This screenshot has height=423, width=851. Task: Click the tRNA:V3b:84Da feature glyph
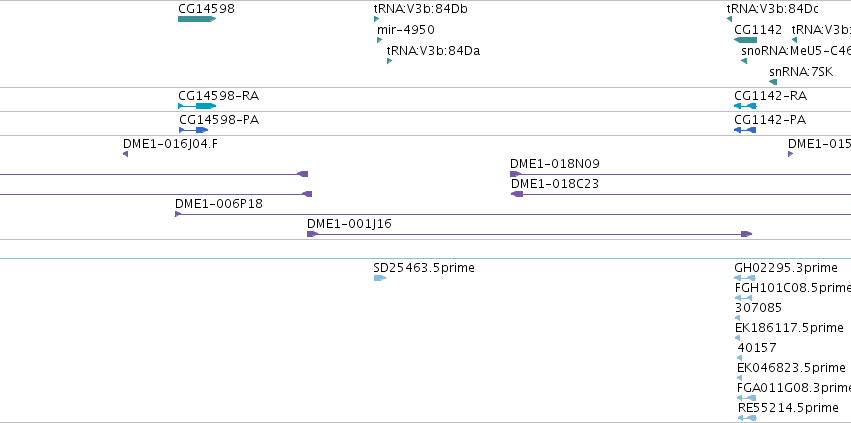coord(389,61)
